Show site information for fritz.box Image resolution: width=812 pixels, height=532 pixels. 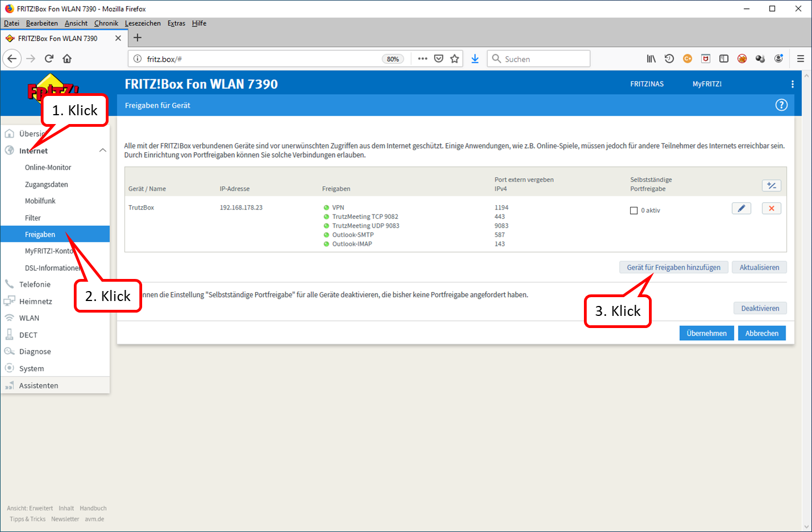138,58
